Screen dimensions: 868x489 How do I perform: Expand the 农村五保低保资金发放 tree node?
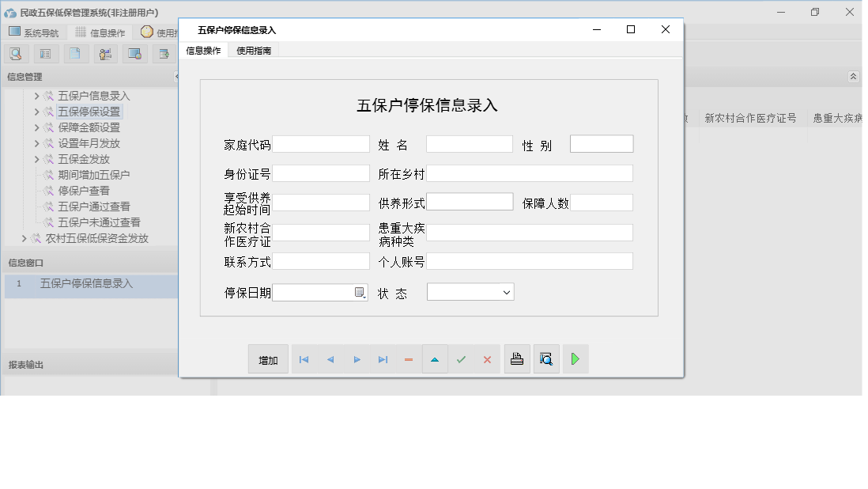24,238
